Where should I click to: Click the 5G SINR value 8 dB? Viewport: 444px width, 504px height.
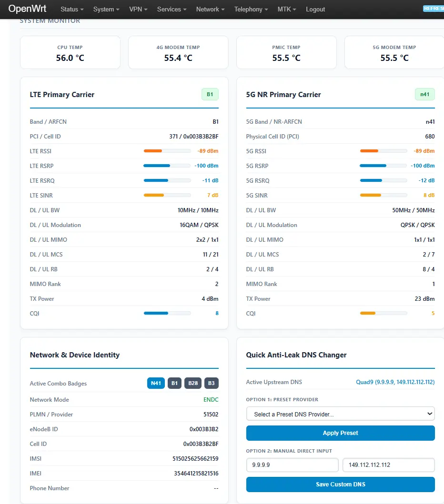click(x=429, y=195)
